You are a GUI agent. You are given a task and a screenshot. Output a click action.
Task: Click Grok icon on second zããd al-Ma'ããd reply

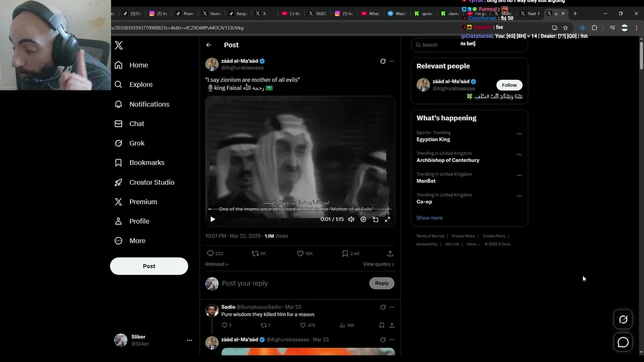point(383,340)
